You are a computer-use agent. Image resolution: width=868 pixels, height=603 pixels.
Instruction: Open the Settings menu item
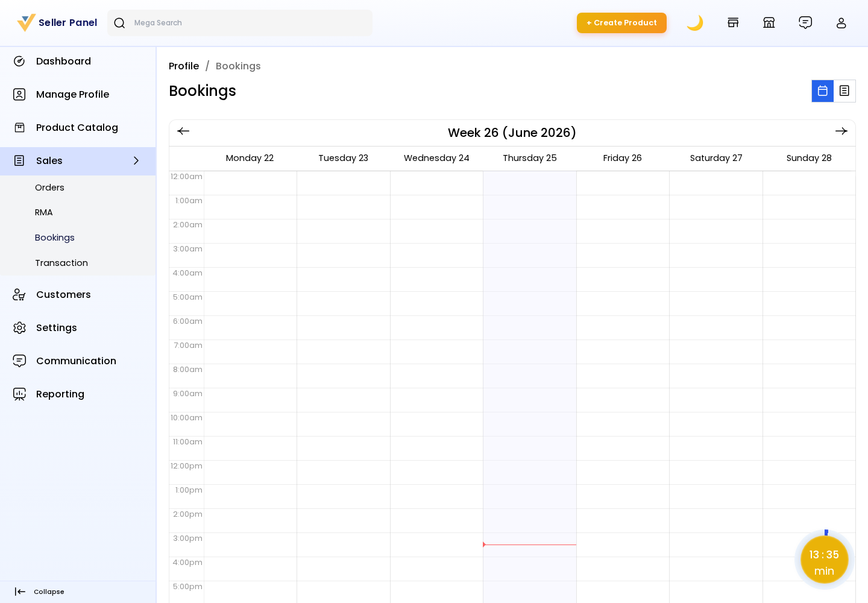[x=78, y=328]
